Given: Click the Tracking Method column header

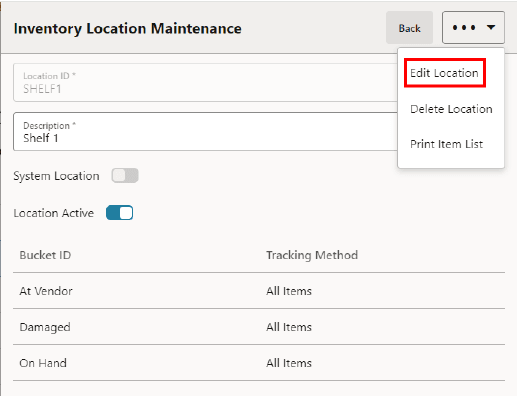Looking at the screenshot, I should point(312,255).
